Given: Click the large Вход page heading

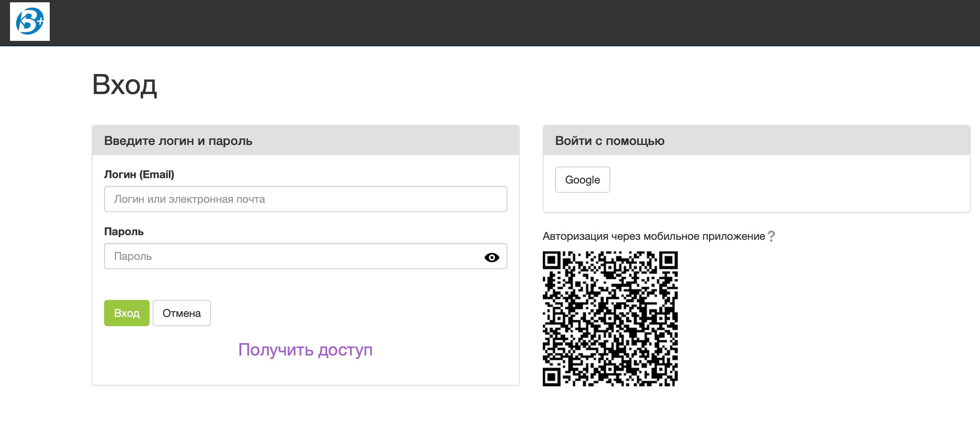Looking at the screenshot, I should coord(125,85).
